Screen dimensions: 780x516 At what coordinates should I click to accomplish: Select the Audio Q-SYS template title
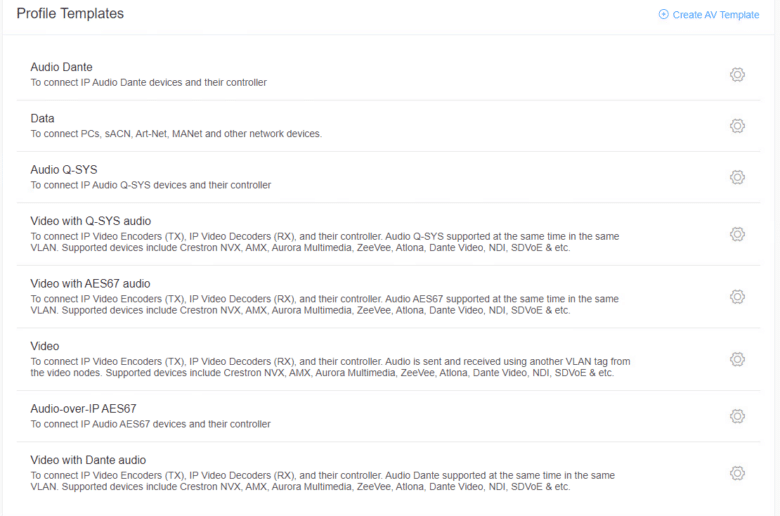click(x=64, y=170)
